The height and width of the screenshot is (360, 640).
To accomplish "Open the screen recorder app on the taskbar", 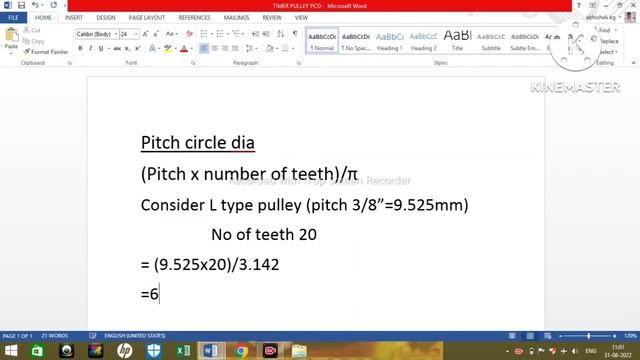I will click(x=270, y=351).
